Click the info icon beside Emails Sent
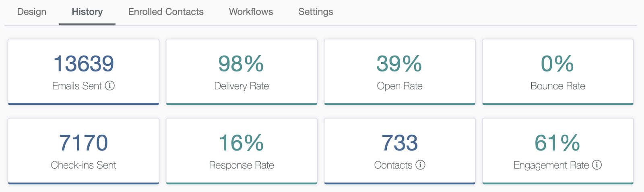The width and height of the screenshot is (644, 192). pos(110,86)
